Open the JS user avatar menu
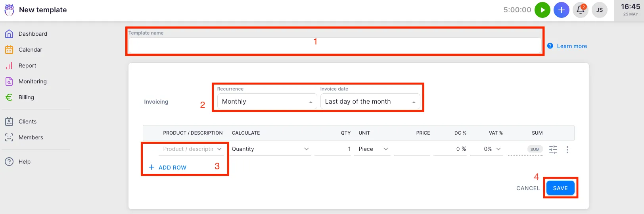Screen dimensions: 644x214 click(x=599, y=10)
